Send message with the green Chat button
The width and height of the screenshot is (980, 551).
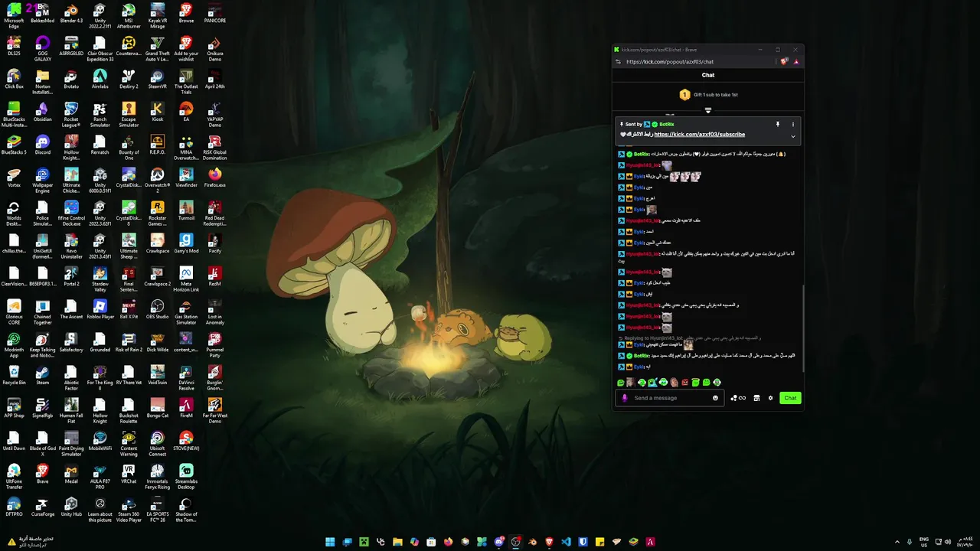click(x=790, y=398)
